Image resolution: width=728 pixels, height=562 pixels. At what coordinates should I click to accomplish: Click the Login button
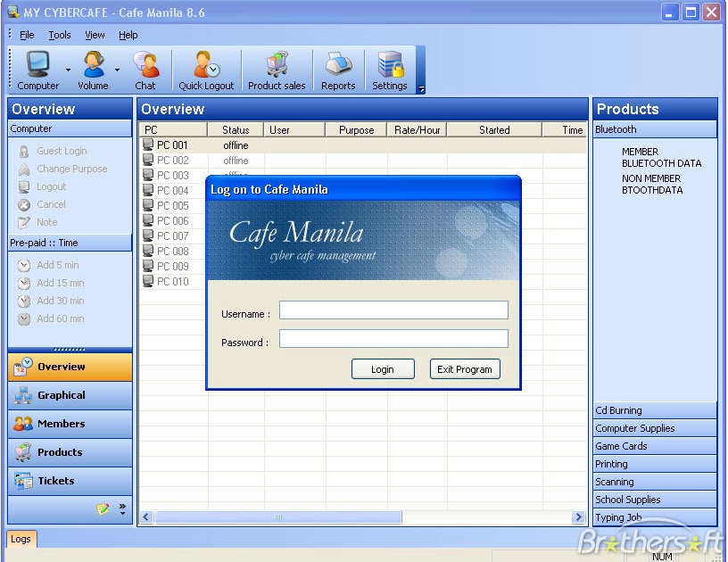383,368
